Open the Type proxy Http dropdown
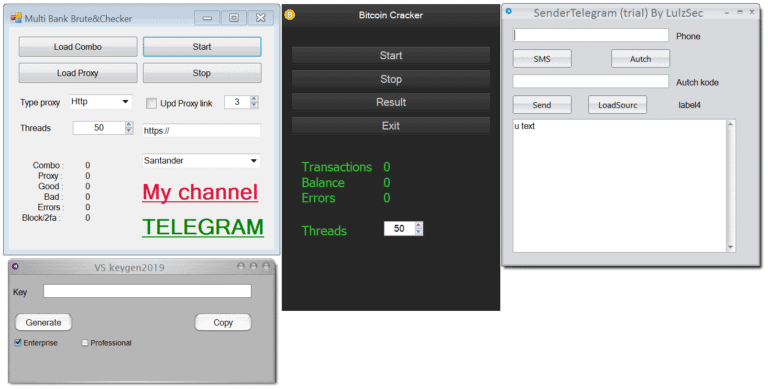Viewport: 768px width, 390px height. [100, 101]
